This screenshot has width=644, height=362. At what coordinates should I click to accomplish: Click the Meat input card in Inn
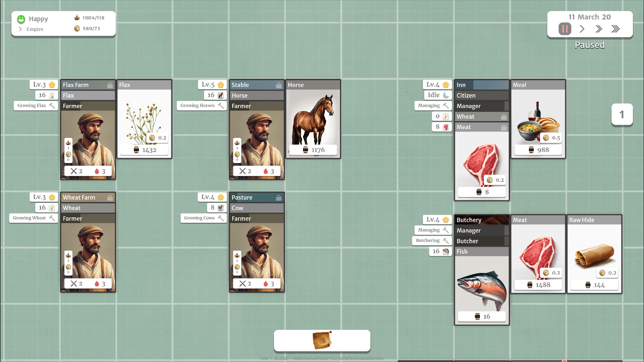point(482,161)
